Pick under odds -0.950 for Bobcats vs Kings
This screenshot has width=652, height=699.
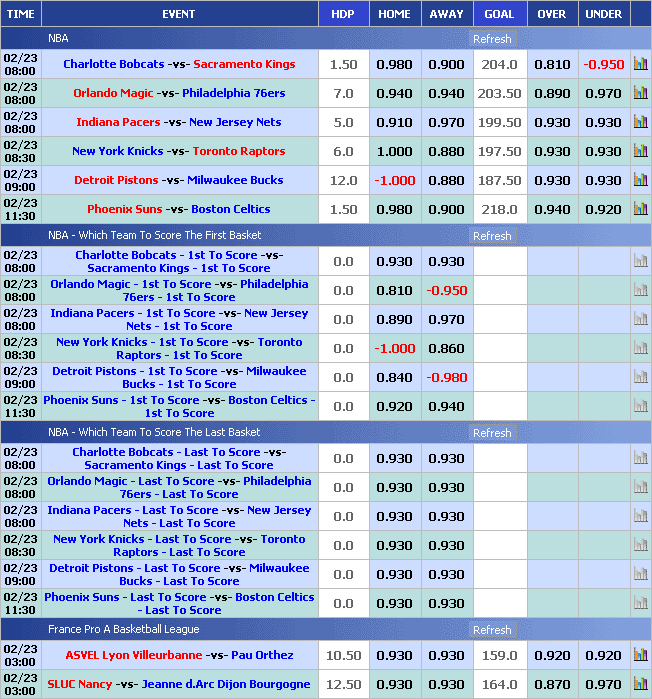(x=603, y=64)
